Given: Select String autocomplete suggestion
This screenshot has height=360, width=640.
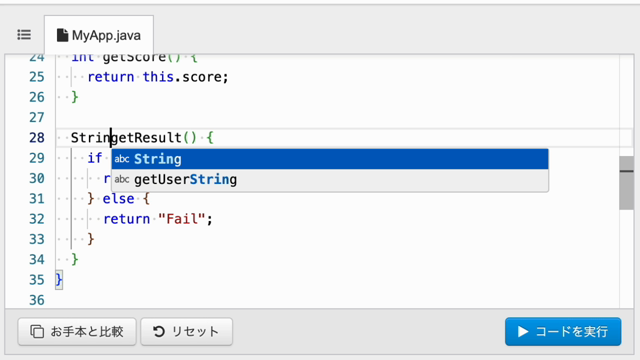Looking at the screenshot, I should (x=330, y=159).
